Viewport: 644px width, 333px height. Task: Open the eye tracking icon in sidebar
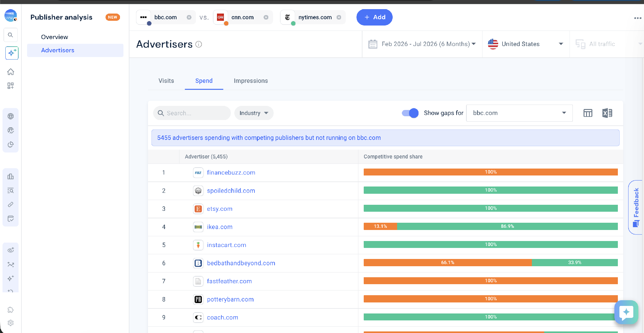point(11,250)
